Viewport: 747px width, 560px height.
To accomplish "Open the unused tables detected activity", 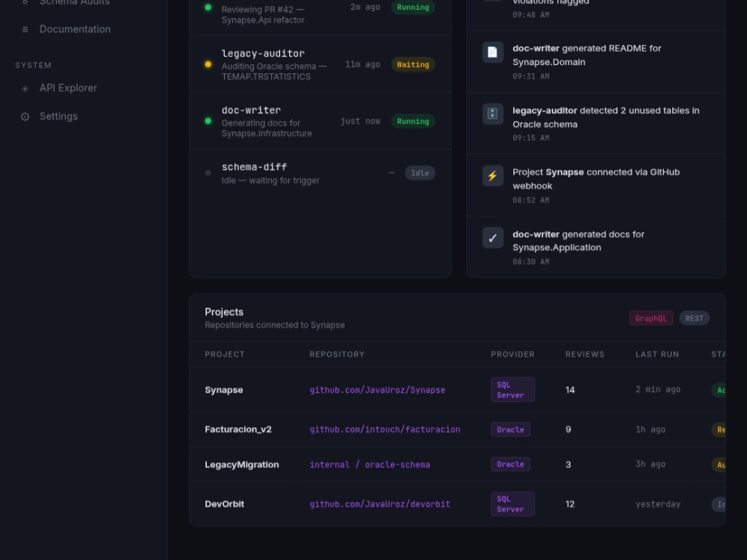I will [x=596, y=123].
